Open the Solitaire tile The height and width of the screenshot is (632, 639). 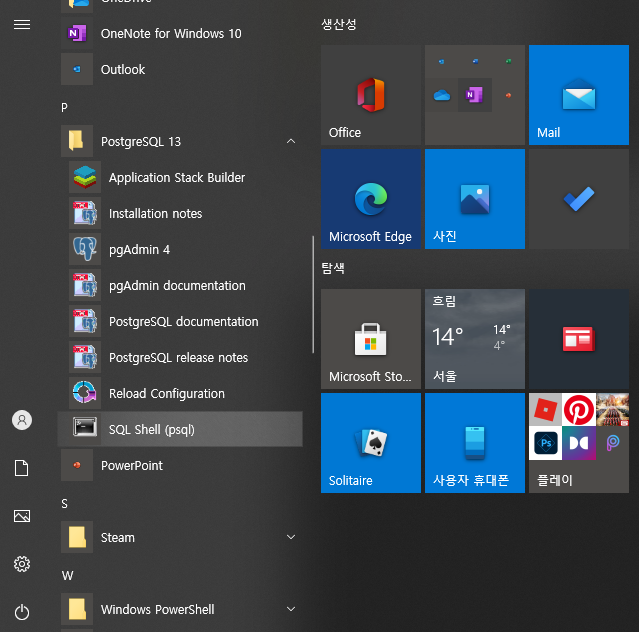(371, 443)
